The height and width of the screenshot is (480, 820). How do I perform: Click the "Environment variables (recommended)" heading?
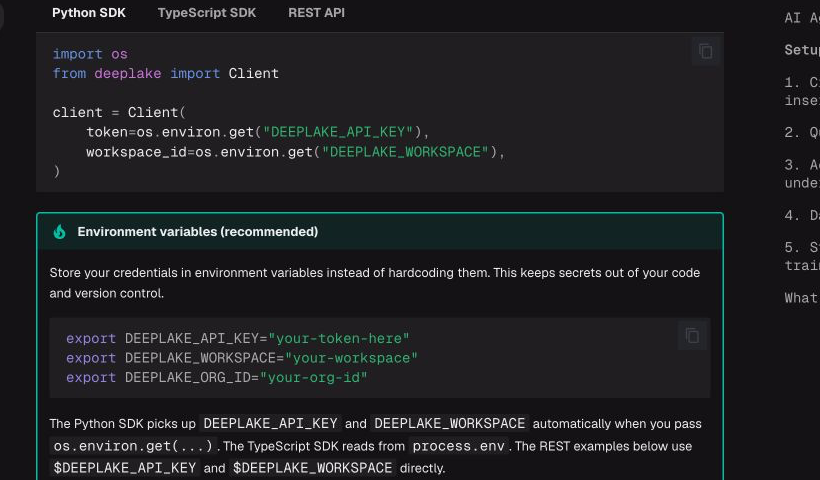coord(198,232)
